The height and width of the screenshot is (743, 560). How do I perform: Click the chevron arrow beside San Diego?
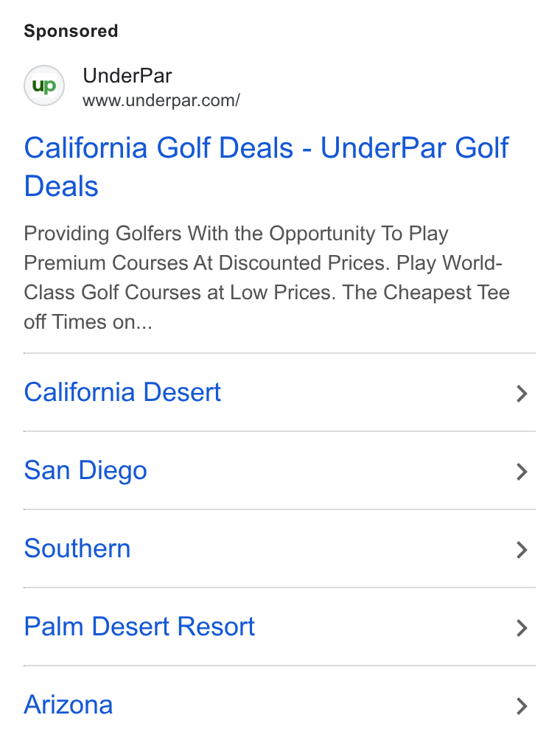[522, 472]
